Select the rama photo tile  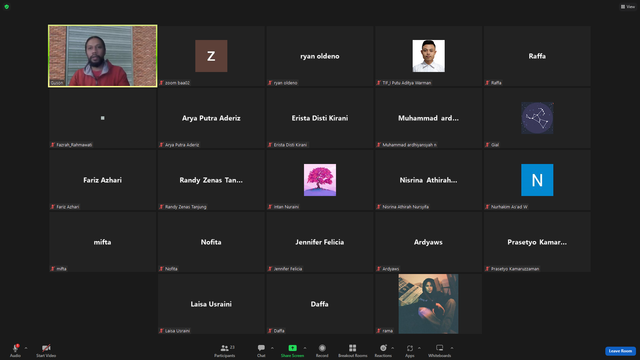coord(428,304)
